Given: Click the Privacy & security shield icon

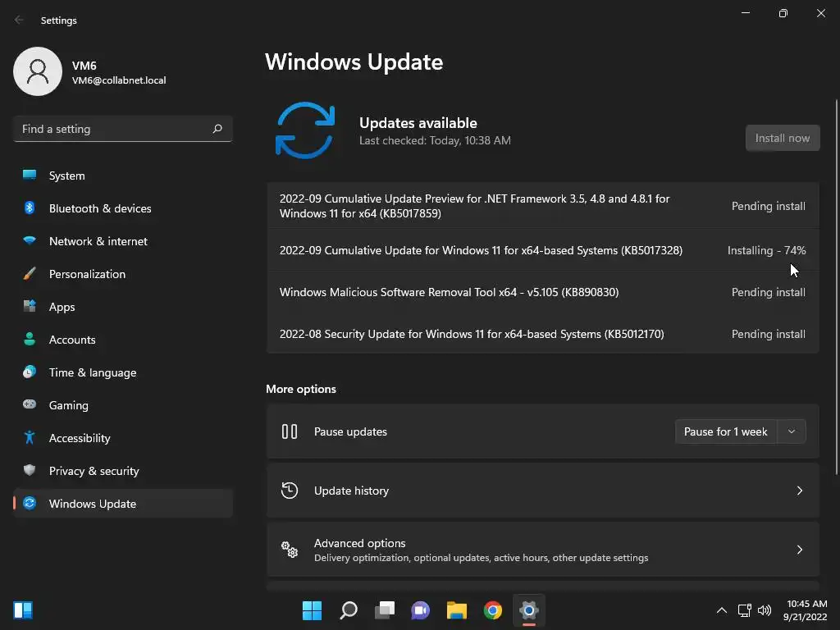Looking at the screenshot, I should pyautogui.click(x=30, y=470).
